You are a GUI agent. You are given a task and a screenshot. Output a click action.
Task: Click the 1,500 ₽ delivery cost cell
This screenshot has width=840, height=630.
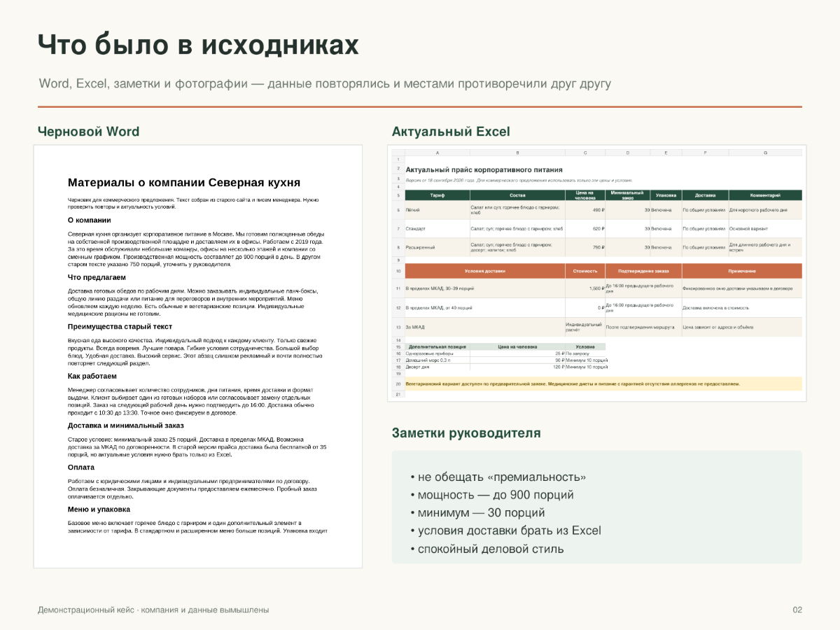tap(585, 288)
